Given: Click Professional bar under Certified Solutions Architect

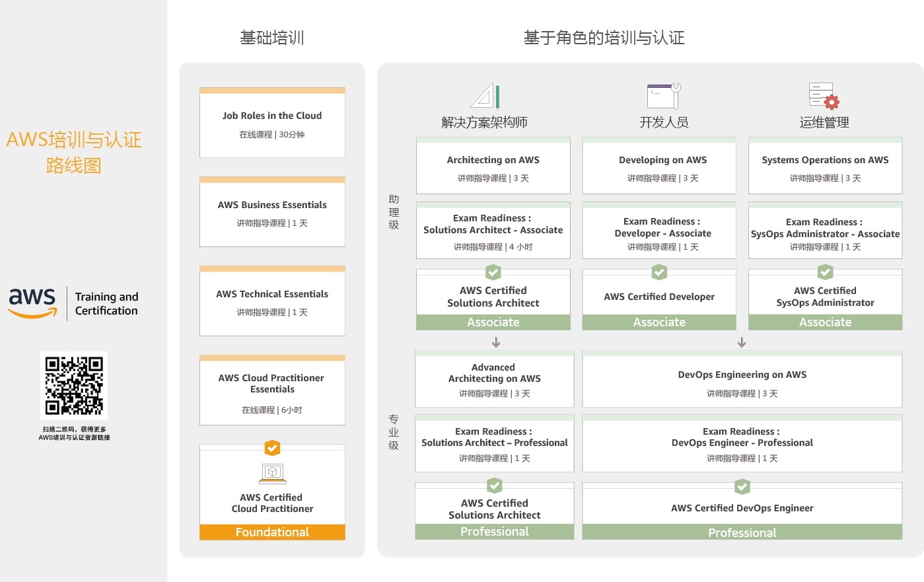Looking at the screenshot, I should (x=495, y=532).
